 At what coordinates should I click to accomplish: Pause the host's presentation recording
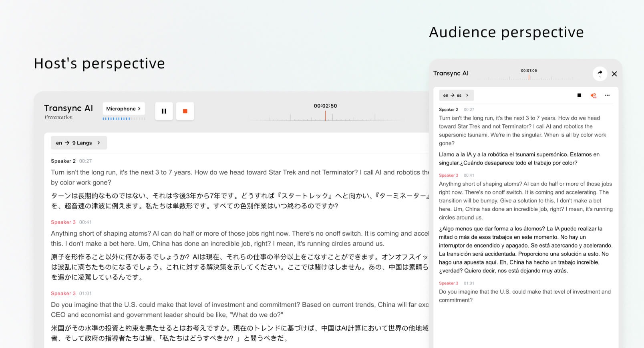[164, 111]
